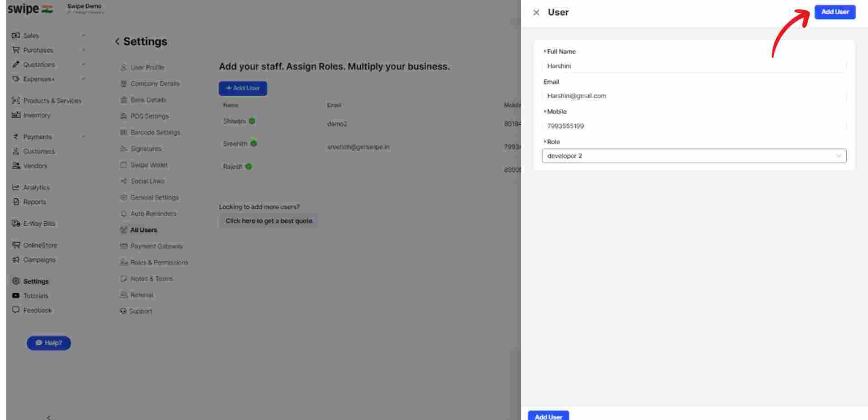The height and width of the screenshot is (420, 868).
Task: Expand the Payments menu chevron
Action: tap(83, 137)
